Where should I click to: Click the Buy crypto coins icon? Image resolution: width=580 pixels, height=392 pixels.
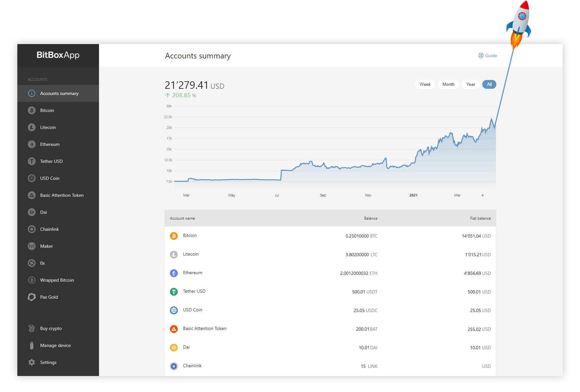pos(32,328)
